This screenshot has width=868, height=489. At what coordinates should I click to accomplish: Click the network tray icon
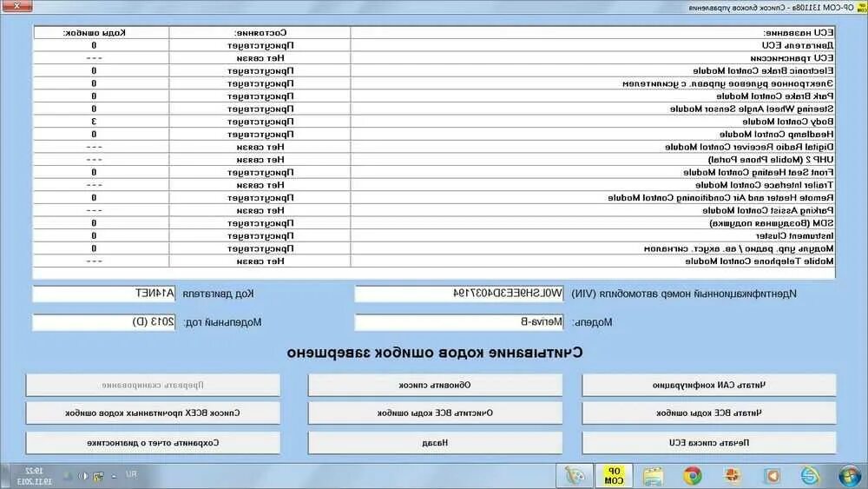(x=98, y=476)
